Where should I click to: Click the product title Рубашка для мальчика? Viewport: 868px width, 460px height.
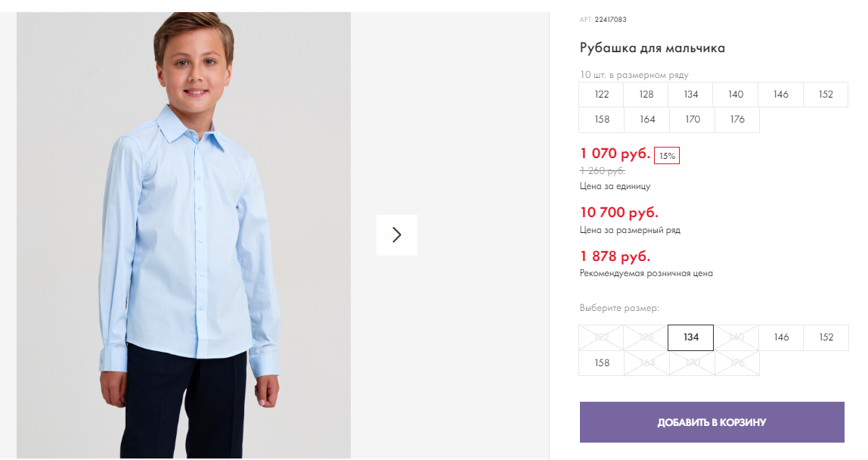652,48
